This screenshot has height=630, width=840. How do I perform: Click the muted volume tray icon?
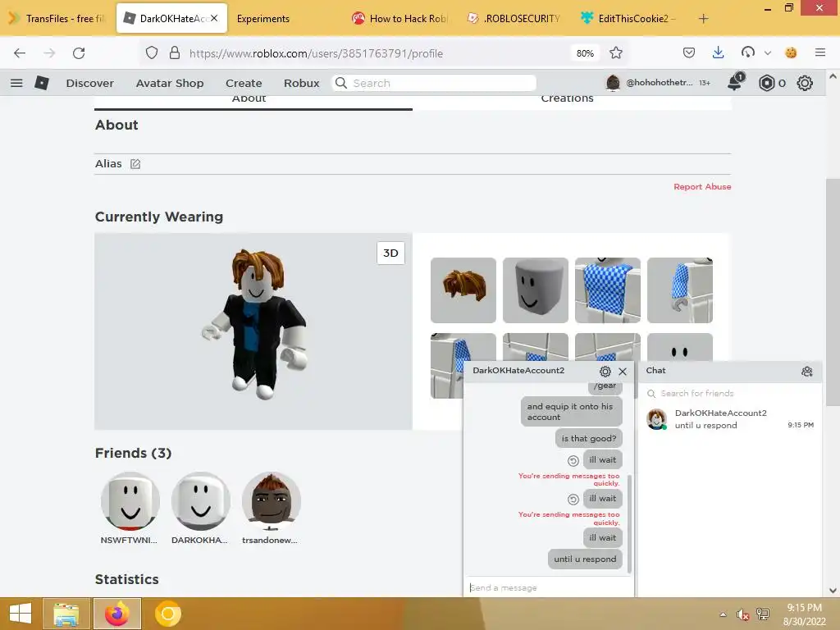coord(742,614)
